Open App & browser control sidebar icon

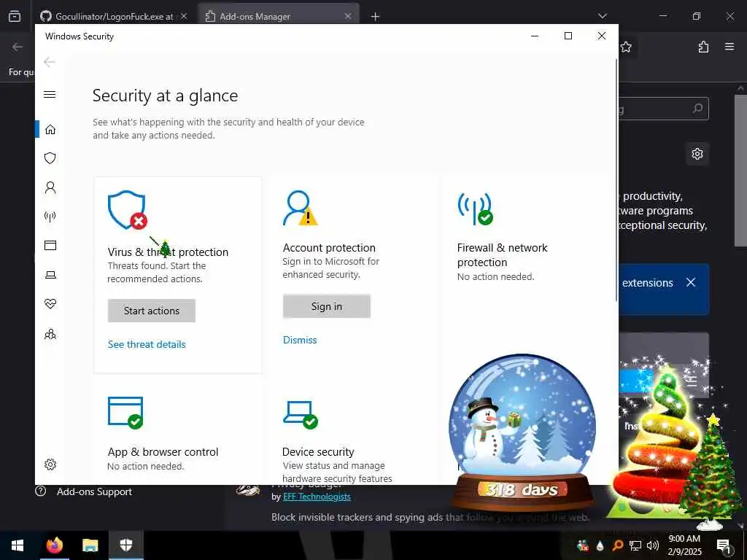point(50,245)
